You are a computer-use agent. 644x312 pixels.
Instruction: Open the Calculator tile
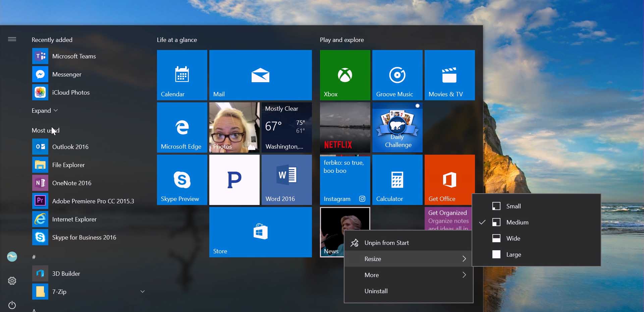tap(397, 180)
